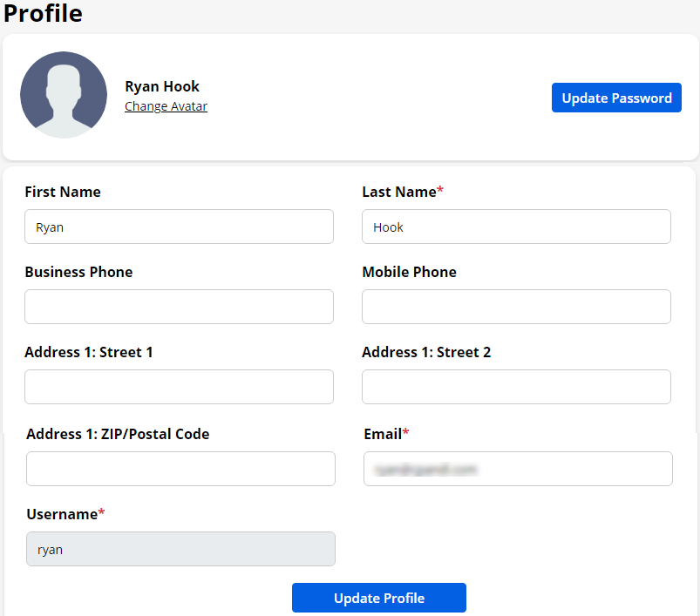Click the greyed-out Username field
Image resolution: width=700 pixels, height=616 pixels.
[x=180, y=549]
